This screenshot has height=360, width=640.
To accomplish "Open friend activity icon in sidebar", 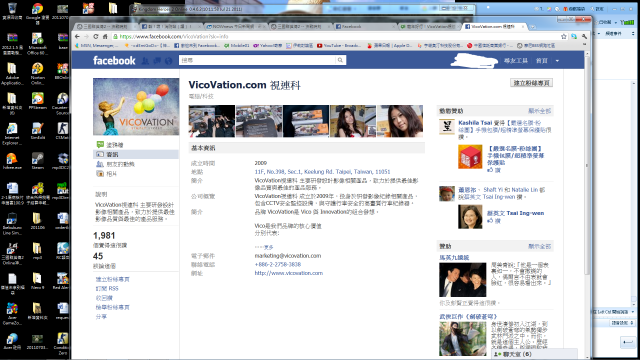I will [100, 164].
